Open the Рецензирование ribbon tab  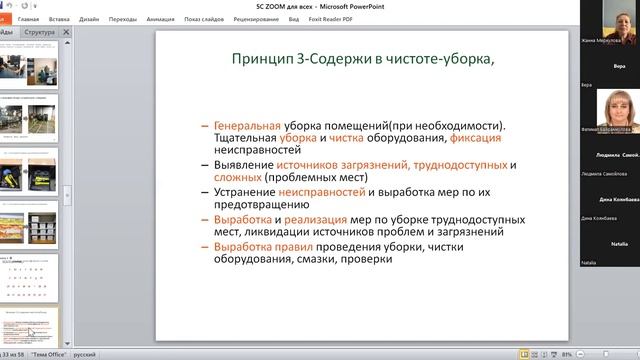click(256, 19)
